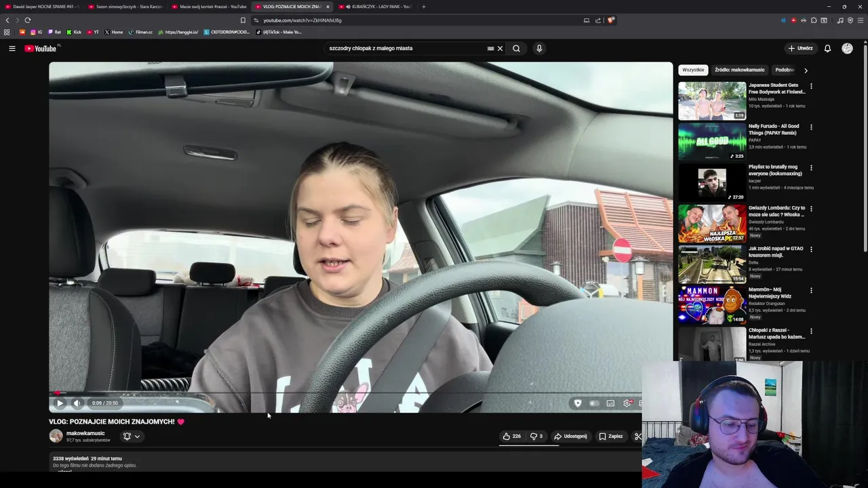Switch to Dawid Jasper NOCNE SPANIE tab
The height and width of the screenshot is (488, 868).
pyautogui.click(x=43, y=7)
